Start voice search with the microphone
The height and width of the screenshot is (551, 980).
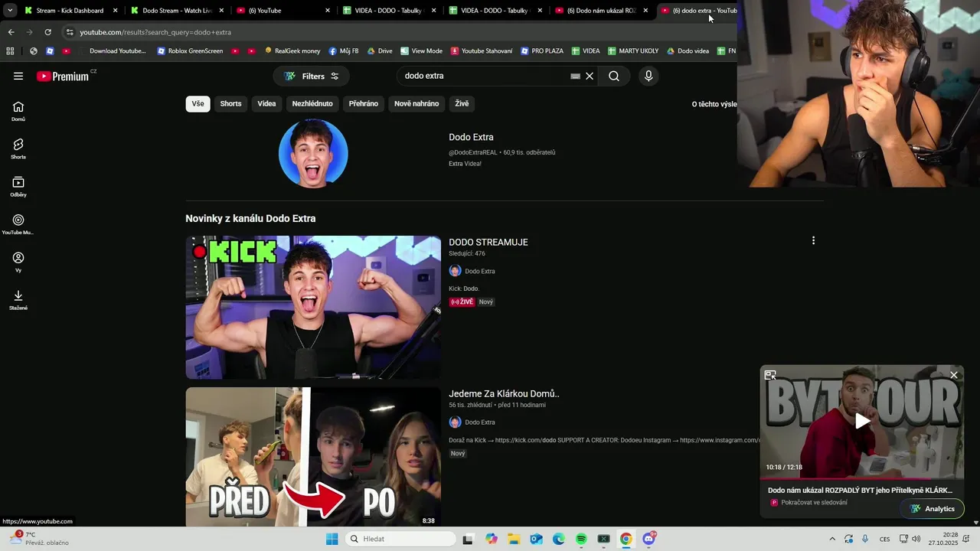tap(648, 76)
